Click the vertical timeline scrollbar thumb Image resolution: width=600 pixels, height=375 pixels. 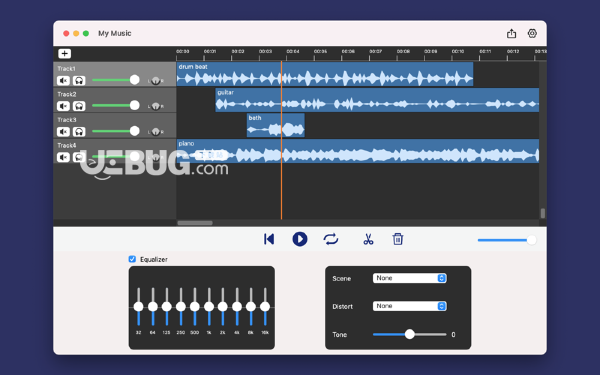click(x=543, y=213)
